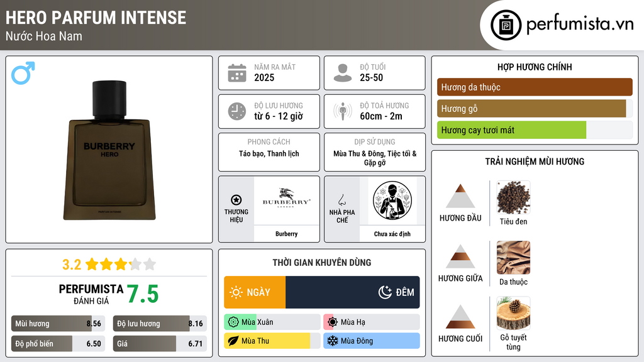Click the Mùa Thu season bar
Viewport: 644px width, 362px height.
pyautogui.click(x=272, y=341)
